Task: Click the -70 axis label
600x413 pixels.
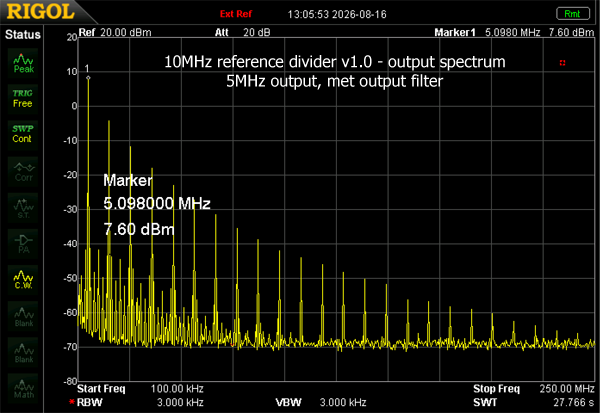Action: pyautogui.click(x=70, y=347)
